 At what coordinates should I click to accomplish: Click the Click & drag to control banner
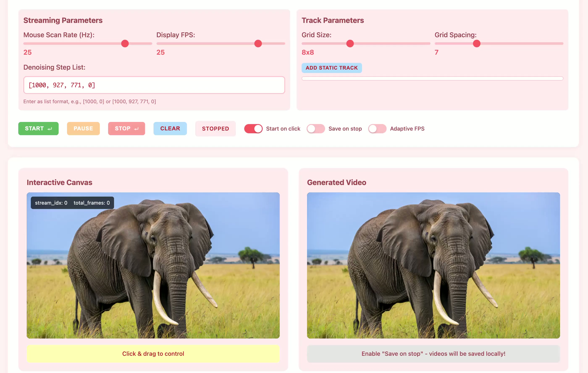coord(153,353)
